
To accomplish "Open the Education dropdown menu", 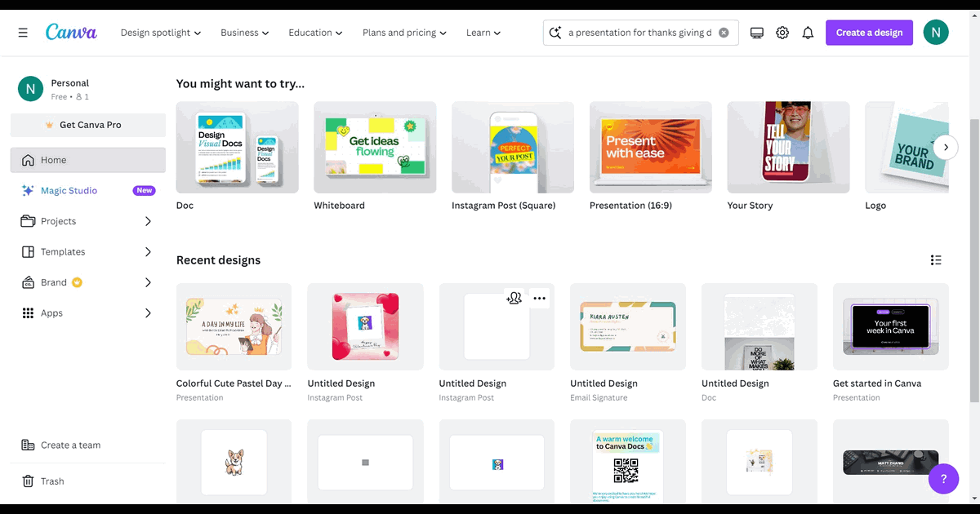I will (316, 33).
